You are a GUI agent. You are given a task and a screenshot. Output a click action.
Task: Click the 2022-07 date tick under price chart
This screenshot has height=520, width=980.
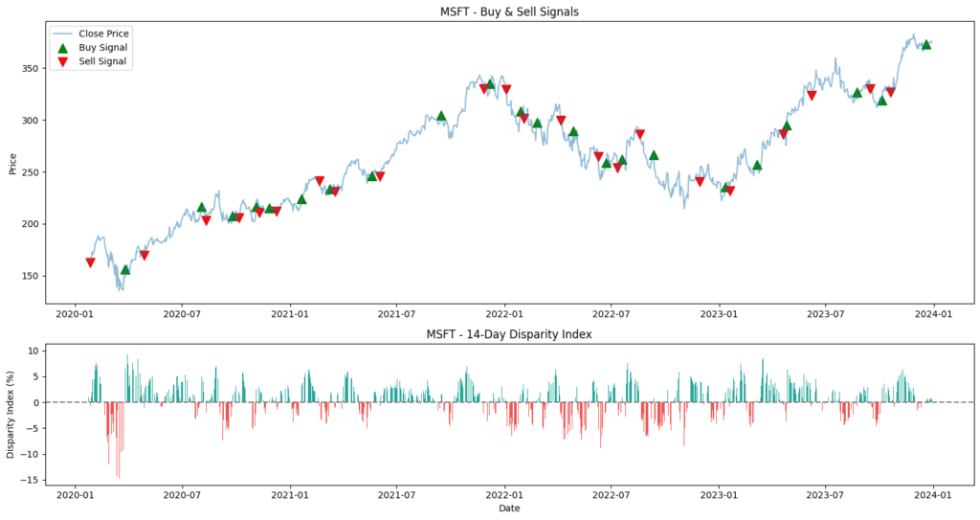pyautogui.click(x=611, y=313)
